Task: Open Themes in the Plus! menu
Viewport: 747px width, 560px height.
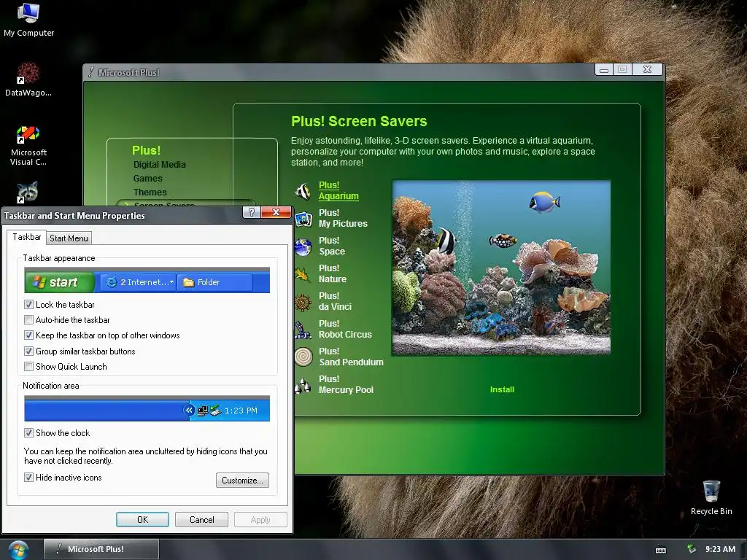Action: pyautogui.click(x=150, y=192)
